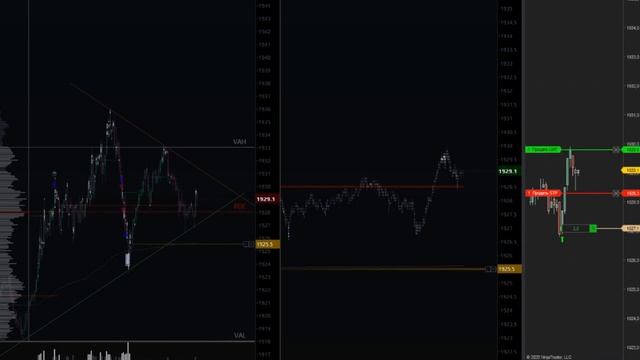Image resolution: width=640 pixels, height=360 pixels.
Task: Select the position quantity box on right chart
Action: click(576, 229)
